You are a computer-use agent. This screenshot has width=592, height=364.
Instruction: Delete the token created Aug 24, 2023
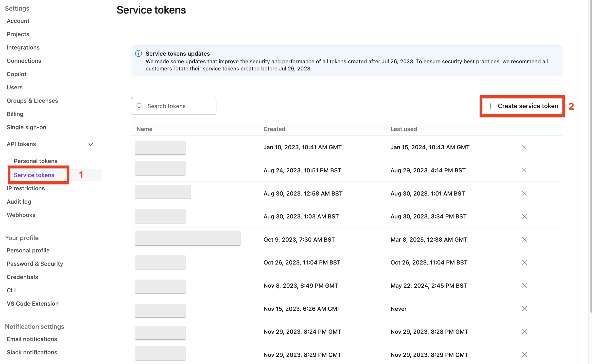point(524,170)
